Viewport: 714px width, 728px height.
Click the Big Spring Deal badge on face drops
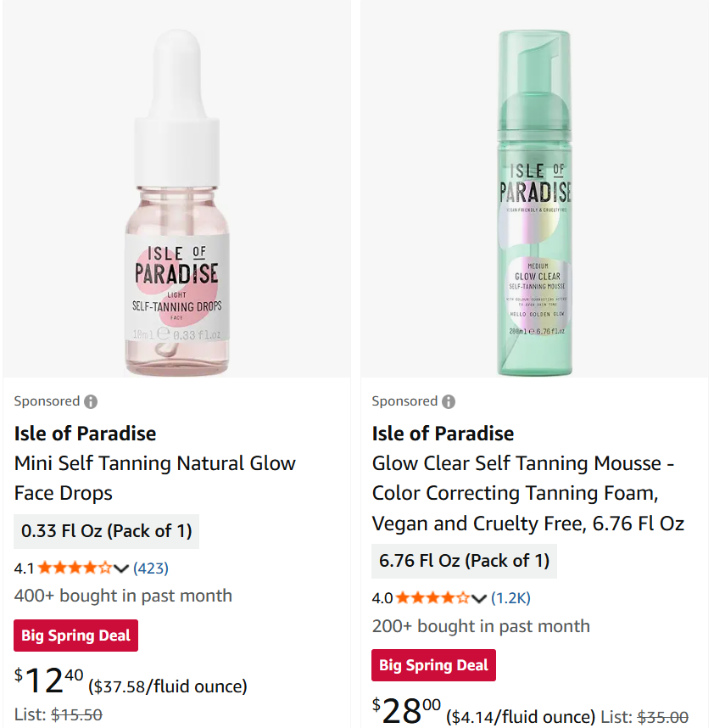pos(75,635)
